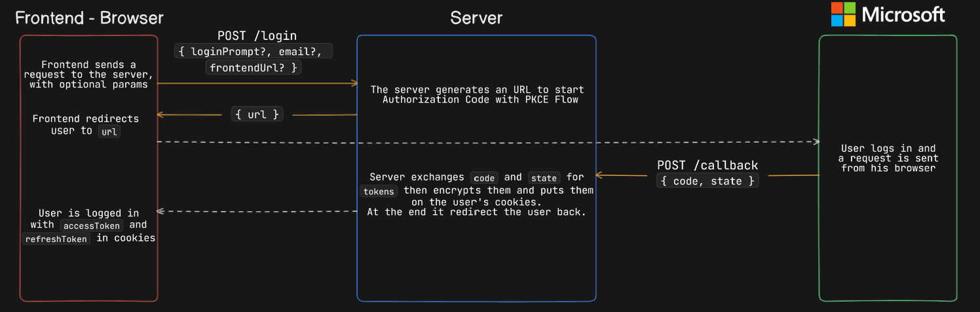Click the 'POST /callback' label
The width and height of the screenshot is (980, 312).
(x=707, y=165)
